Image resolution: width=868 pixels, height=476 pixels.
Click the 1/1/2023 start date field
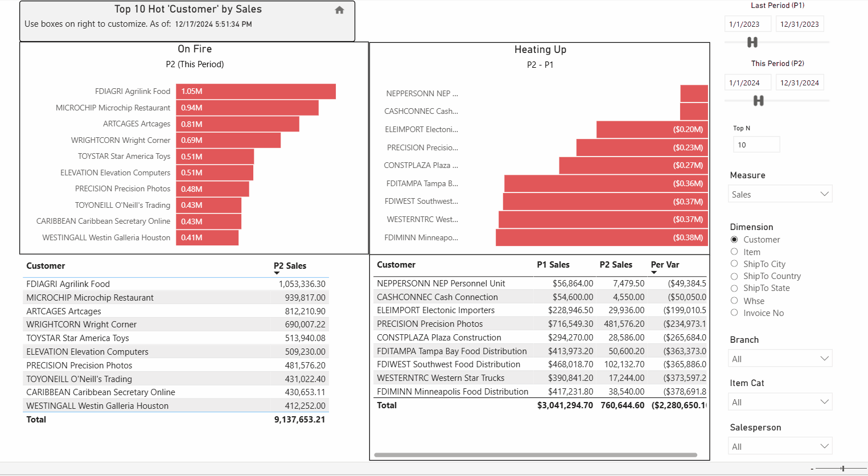click(x=748, y=24)
